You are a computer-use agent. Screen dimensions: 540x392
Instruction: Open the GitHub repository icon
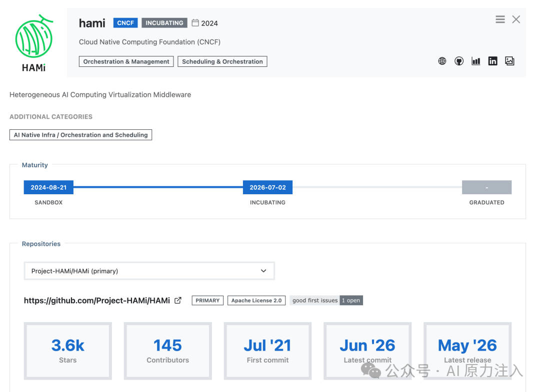point(458,61)
